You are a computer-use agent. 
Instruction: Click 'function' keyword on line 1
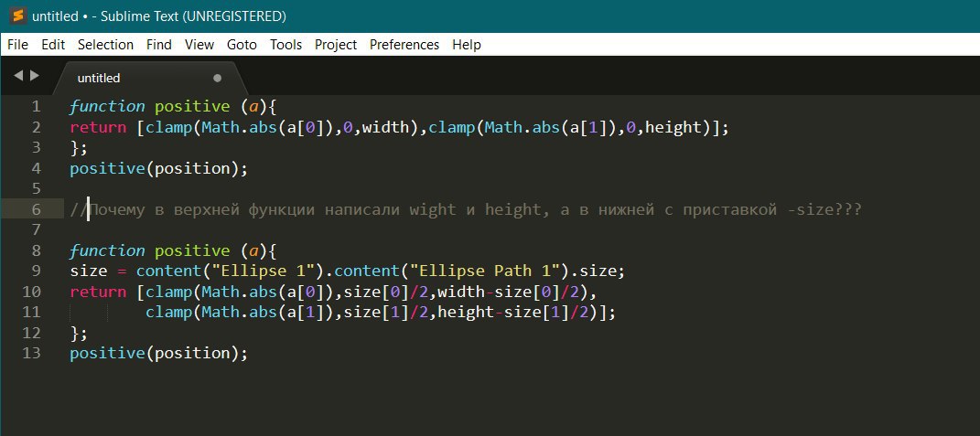107,106
